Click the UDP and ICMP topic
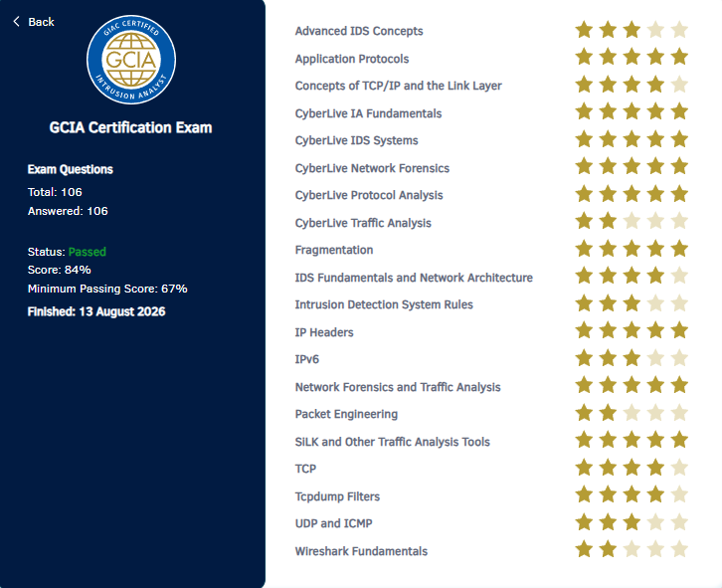This screenshot has height=588, width=722. click(x=333, y=523)
